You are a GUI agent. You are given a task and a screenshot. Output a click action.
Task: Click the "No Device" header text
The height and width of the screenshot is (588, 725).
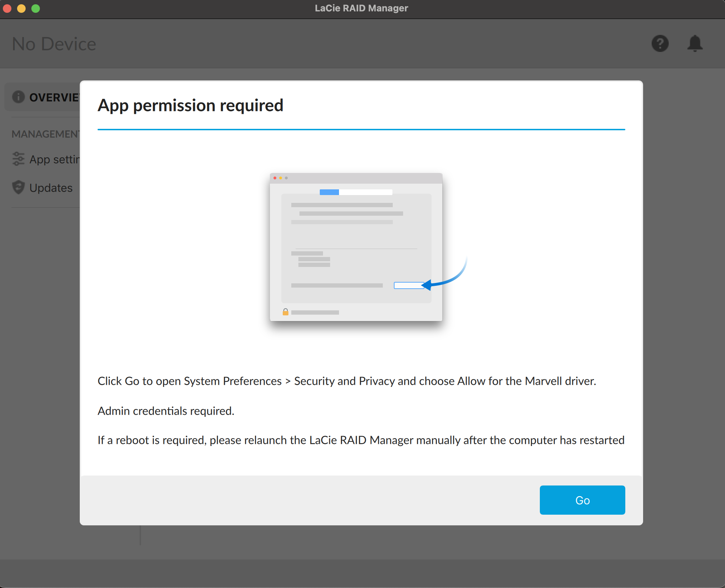pos(54,44)
